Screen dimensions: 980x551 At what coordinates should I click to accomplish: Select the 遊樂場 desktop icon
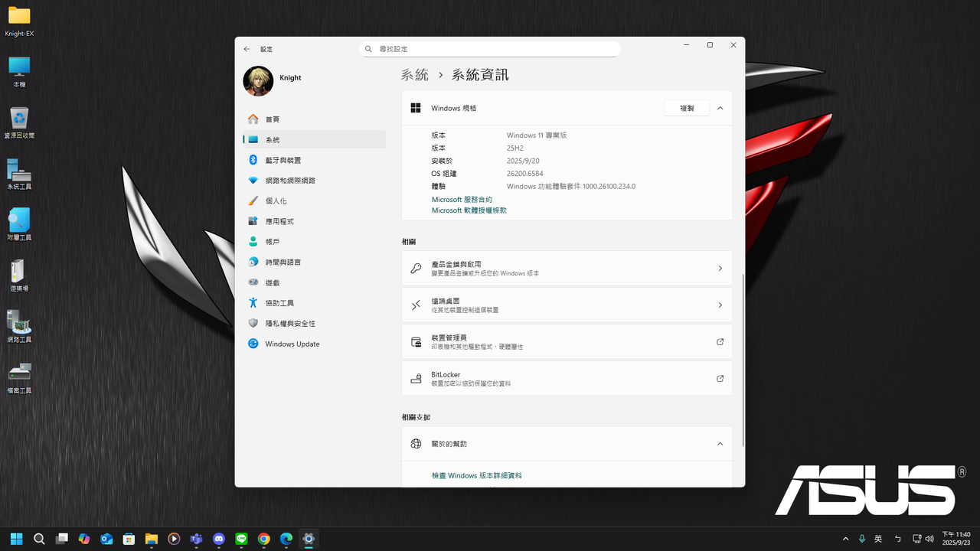tap(19, 276)
